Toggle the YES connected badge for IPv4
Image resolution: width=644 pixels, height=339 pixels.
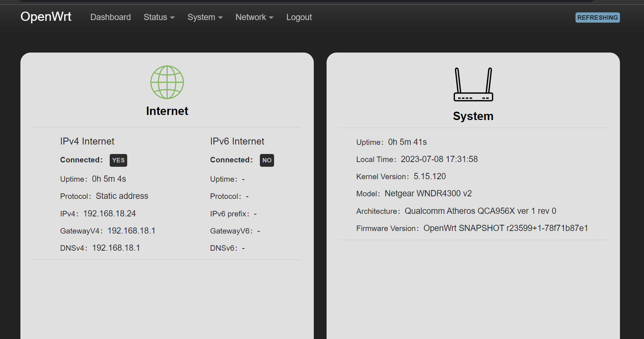pyautogui.click(x=118, y=160)
